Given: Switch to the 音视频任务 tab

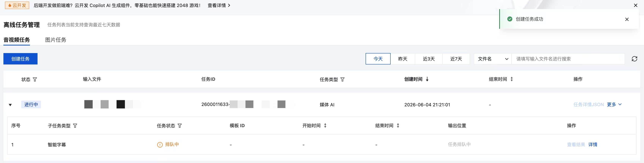Looking at the screenshot, I should click(17, 40).
